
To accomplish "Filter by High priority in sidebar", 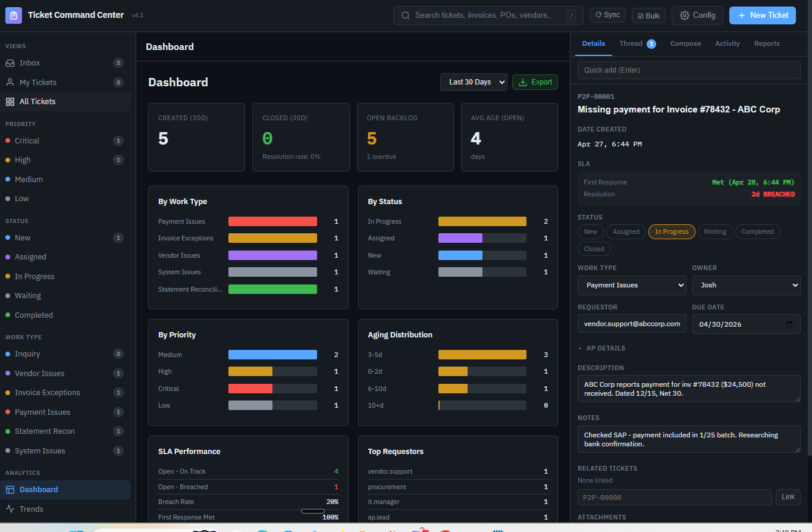I will [65, 160].
